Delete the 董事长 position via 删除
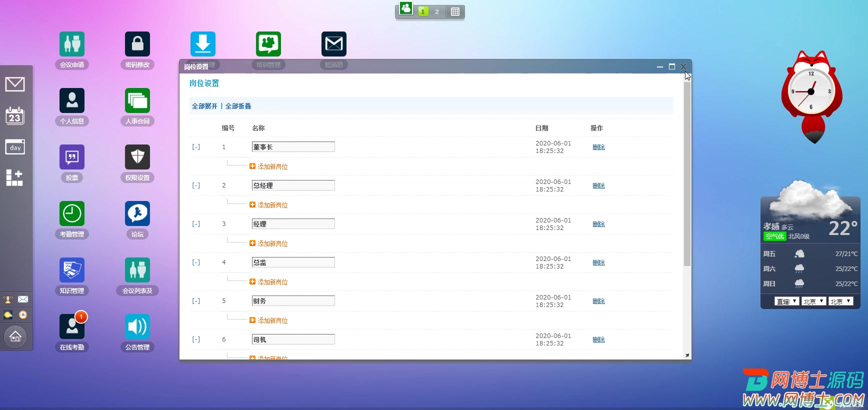Image resolution: width=868 pixels, height=410 pixels. pos(598,147)
